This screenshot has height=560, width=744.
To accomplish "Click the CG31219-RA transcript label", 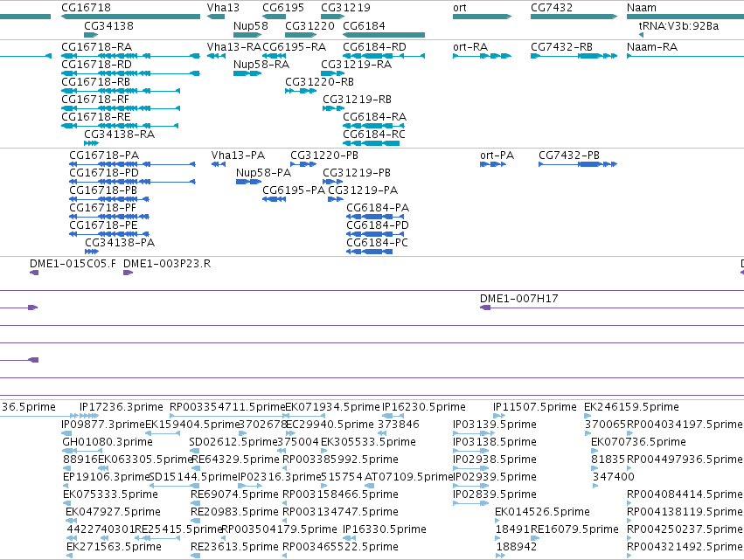I will pos(357,64).
